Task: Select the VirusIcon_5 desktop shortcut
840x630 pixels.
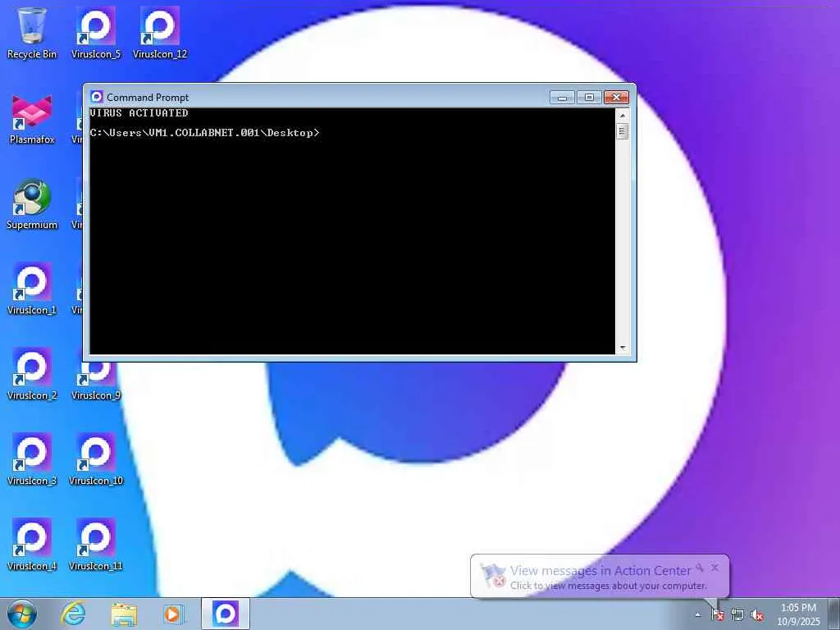Action: [x=96, y=33]
